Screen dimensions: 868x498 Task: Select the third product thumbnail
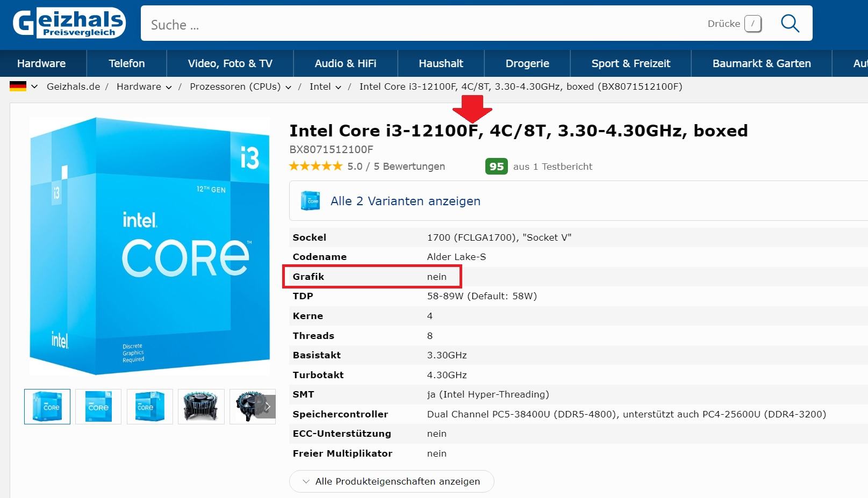[150, 407]
